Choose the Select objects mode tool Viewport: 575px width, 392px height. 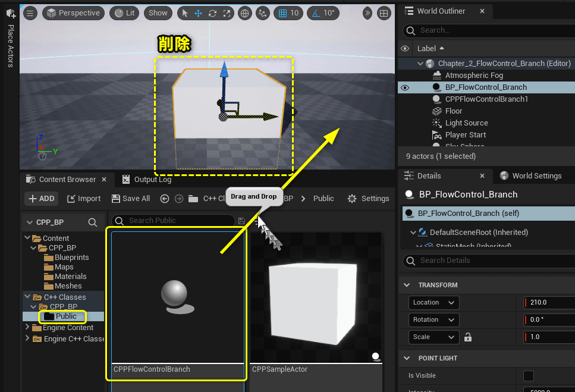pos(184,14)
